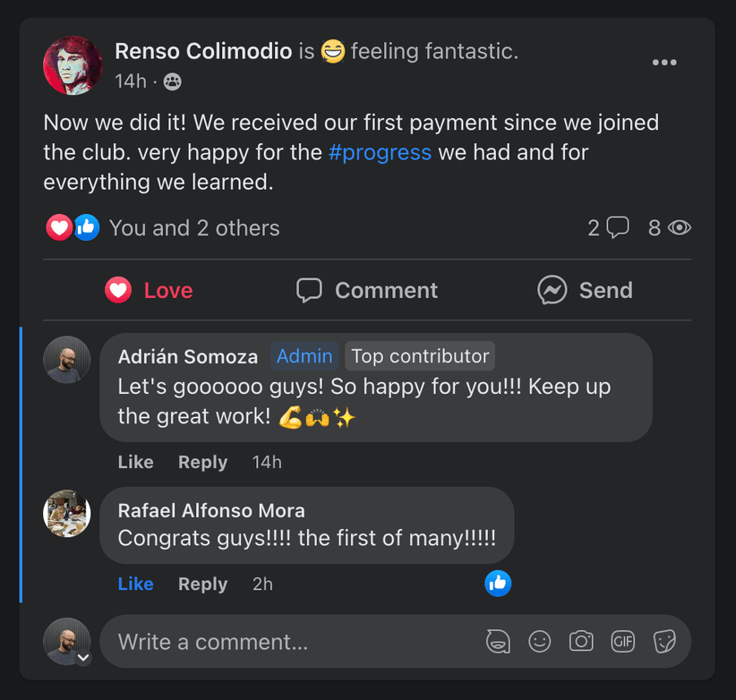This screenshot has width=736, height=700.
Task: Click the like reaction badge on Rafael's comment
Action: pyautogui.click(x=498, y=584)
